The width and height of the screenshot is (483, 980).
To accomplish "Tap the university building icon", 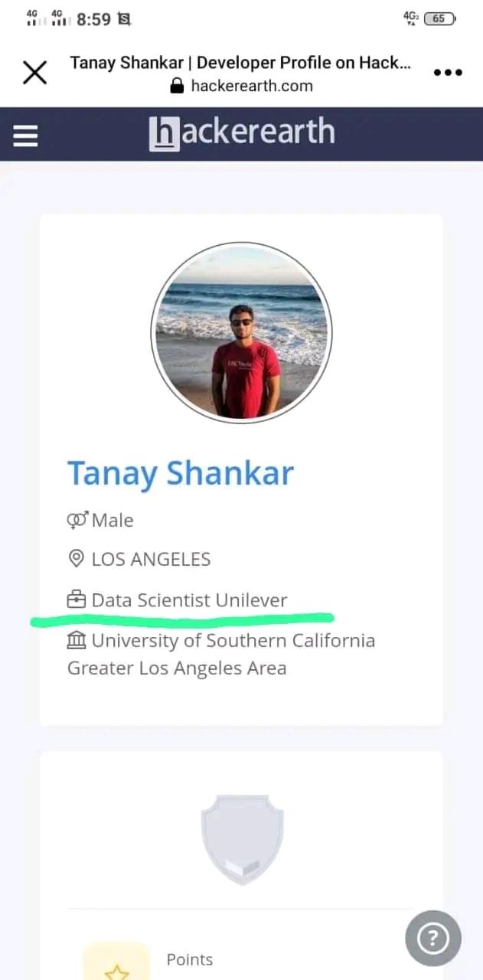I will pos(77,640).
